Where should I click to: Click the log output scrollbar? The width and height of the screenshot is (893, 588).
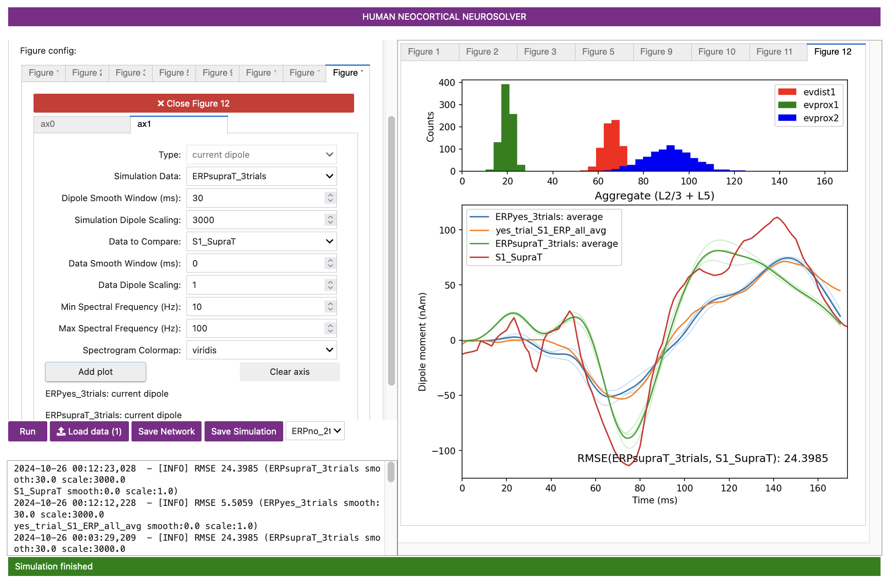(x=391, y=472)
